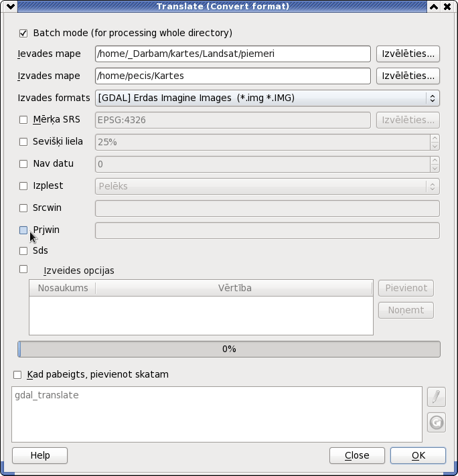
Task: Open the Izvades formats dropdown
Action: pyautogui.click(x=267, y=98)
